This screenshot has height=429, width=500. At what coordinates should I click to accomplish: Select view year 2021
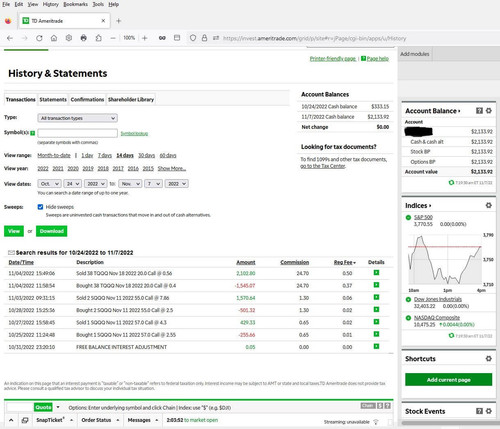click(x=58, y=169)
